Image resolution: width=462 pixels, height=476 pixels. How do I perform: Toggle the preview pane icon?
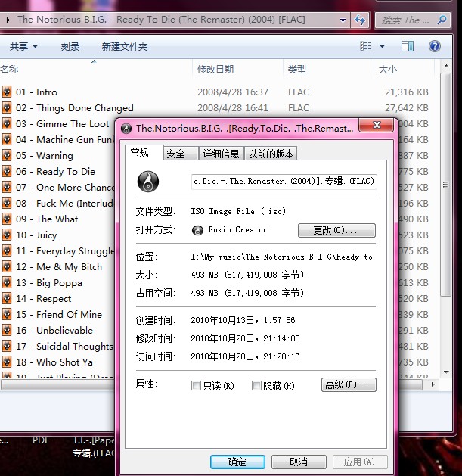pyautogui.click(x=408, y=46)
